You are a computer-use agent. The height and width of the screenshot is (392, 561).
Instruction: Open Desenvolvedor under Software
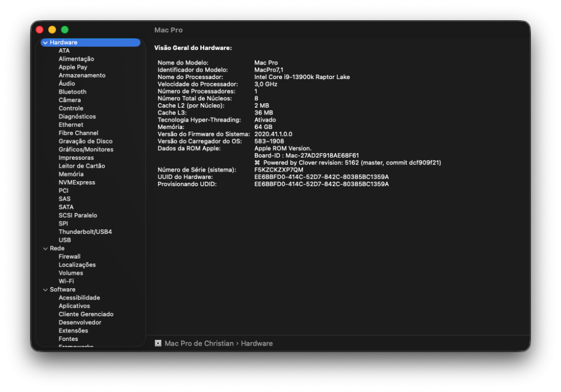80,322
